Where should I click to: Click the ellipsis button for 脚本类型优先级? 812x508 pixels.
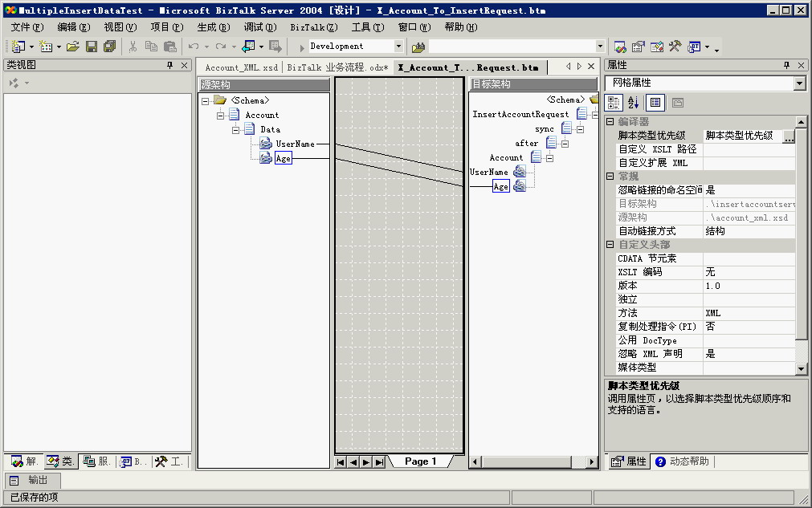[789, 136]
